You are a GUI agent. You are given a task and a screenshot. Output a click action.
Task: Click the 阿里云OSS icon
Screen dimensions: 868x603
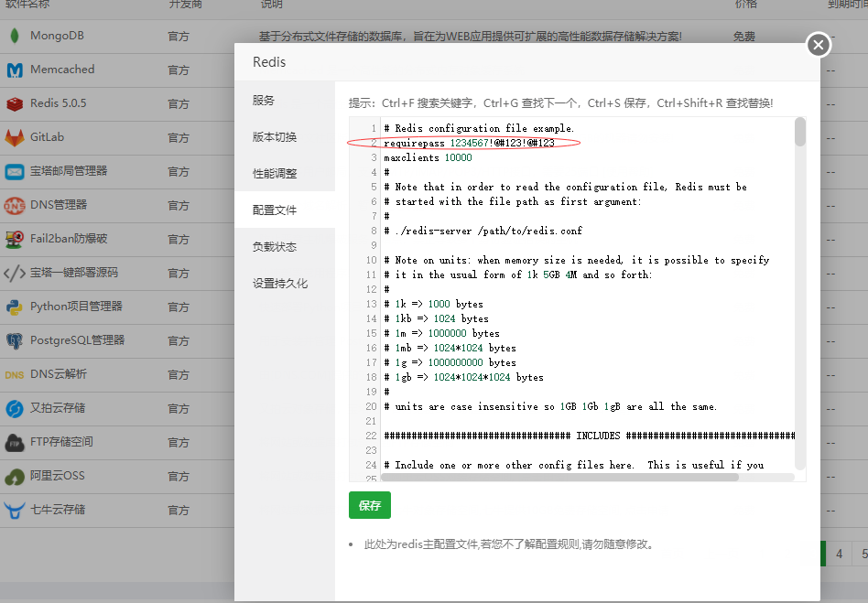pyautogui.click(x=15, y=477)
